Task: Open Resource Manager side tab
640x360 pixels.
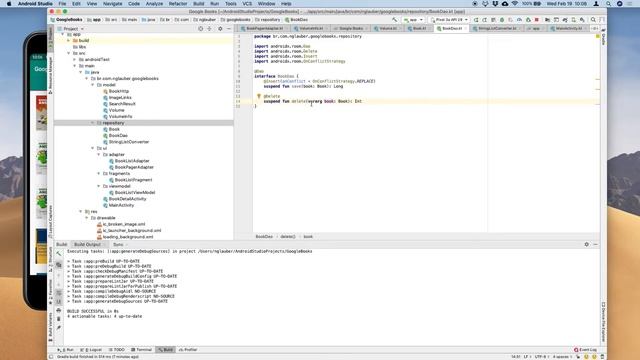Action: (x=51, y=76)
